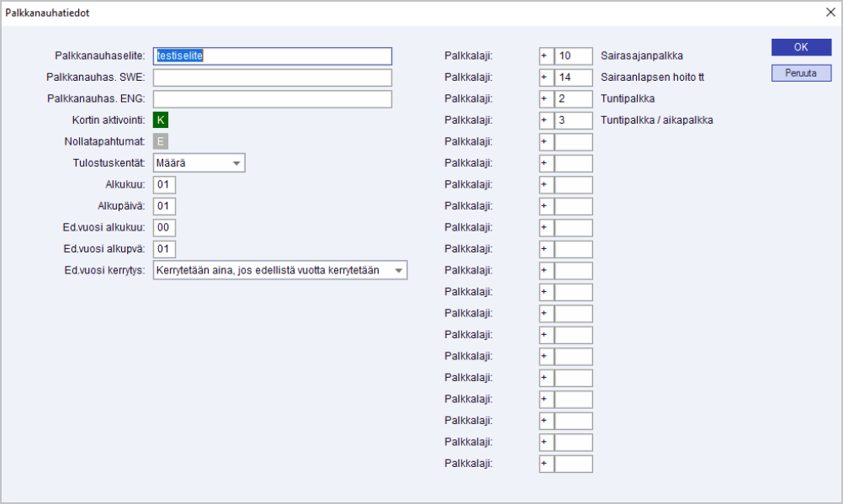Close the Palkkanauhatiedot dialog window
The width and height of the screenshot is (843, 504).
(x=830, y=13)
